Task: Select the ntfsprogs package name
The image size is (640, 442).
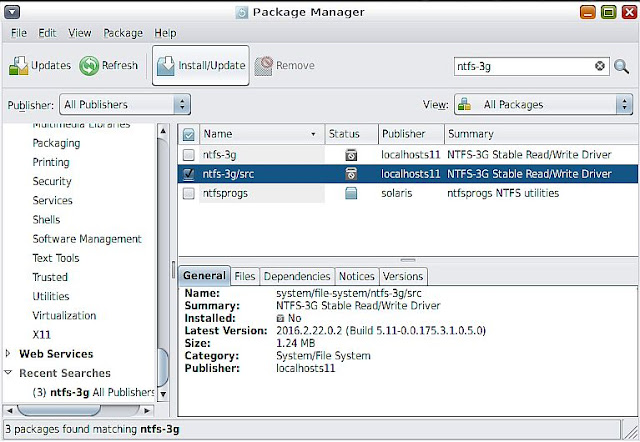Action: click(225, 193)
